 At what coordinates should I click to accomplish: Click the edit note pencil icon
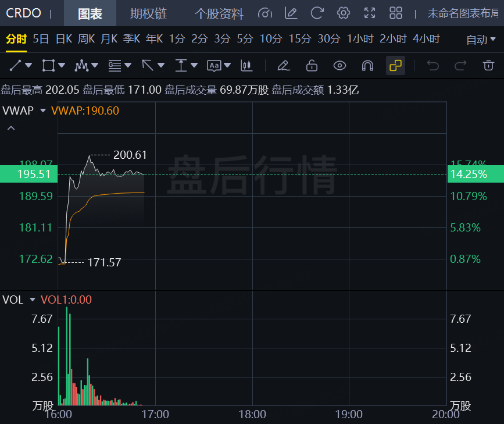pyautogui.click(x=291, y=13)
